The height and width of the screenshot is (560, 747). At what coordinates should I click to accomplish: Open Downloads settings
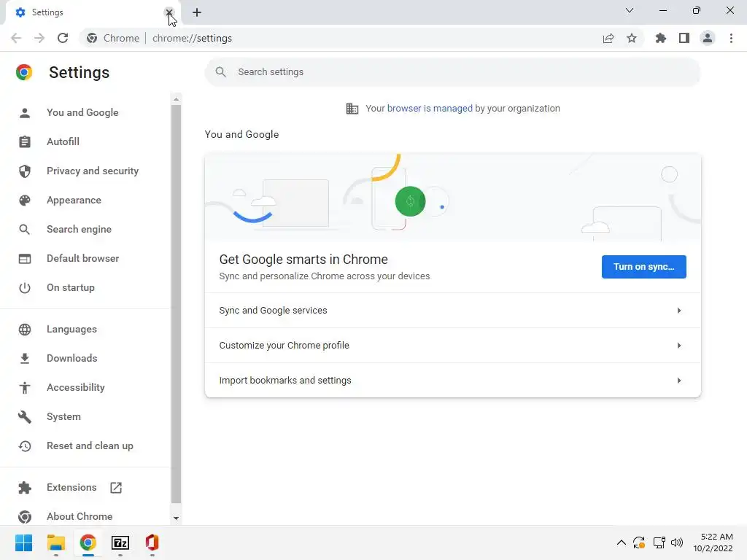(x=72, y=358)
